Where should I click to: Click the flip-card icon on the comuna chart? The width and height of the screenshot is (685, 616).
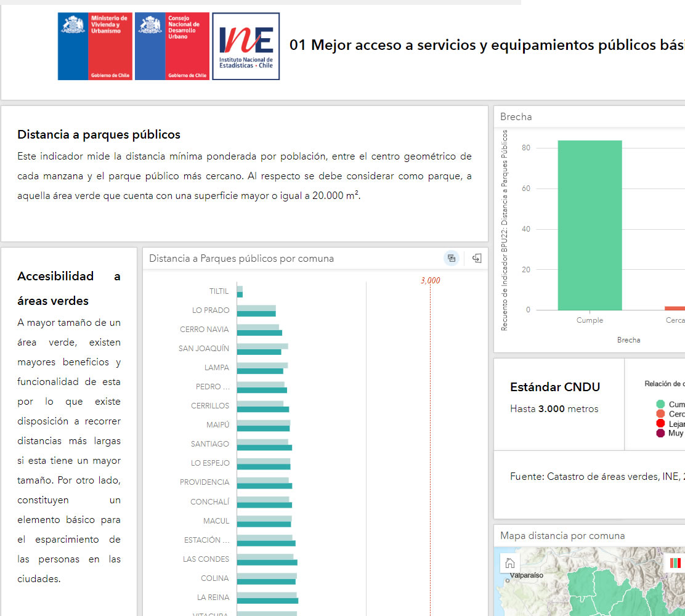tap(476, 258)
